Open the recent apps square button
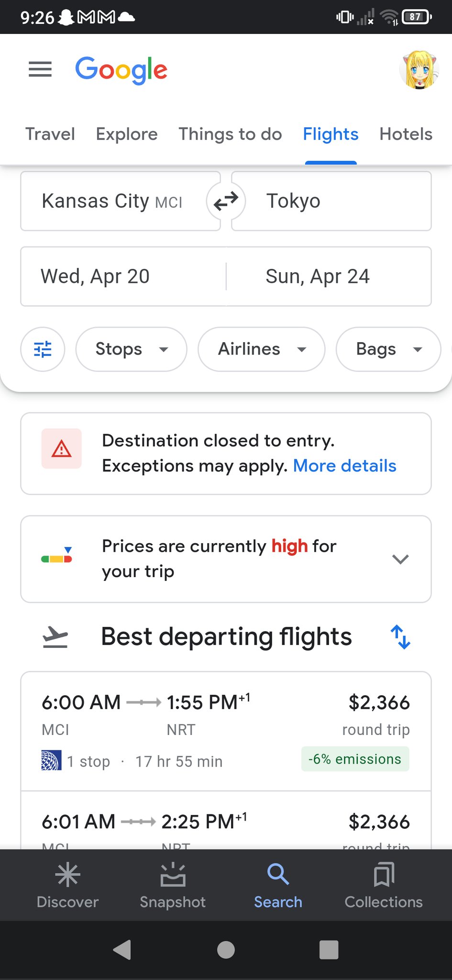The image size is (452, 980). point(329,950)
